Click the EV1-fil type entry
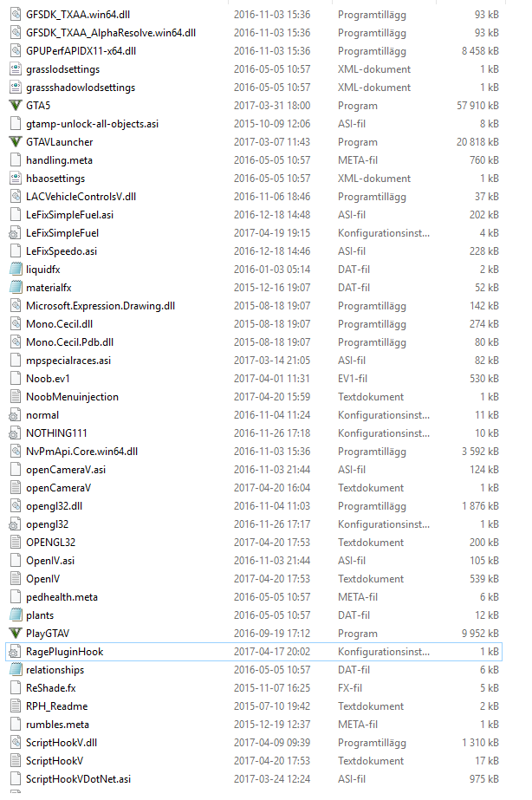 coord(353,379)
